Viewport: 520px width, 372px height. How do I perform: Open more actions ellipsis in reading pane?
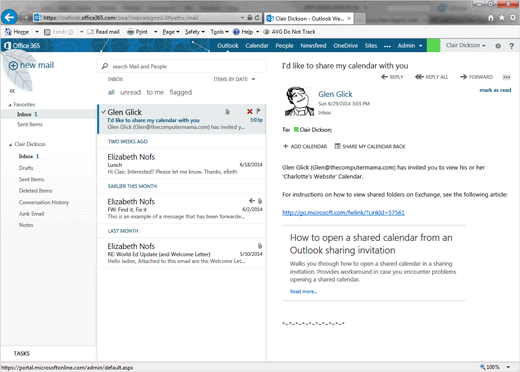(507, 77)
